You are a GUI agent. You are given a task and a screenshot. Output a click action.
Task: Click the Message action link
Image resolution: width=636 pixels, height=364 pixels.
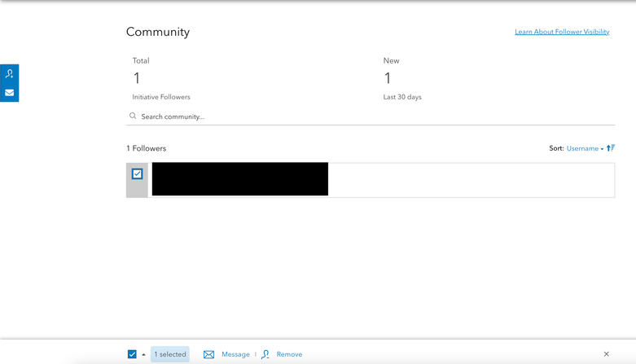[235, 354]
